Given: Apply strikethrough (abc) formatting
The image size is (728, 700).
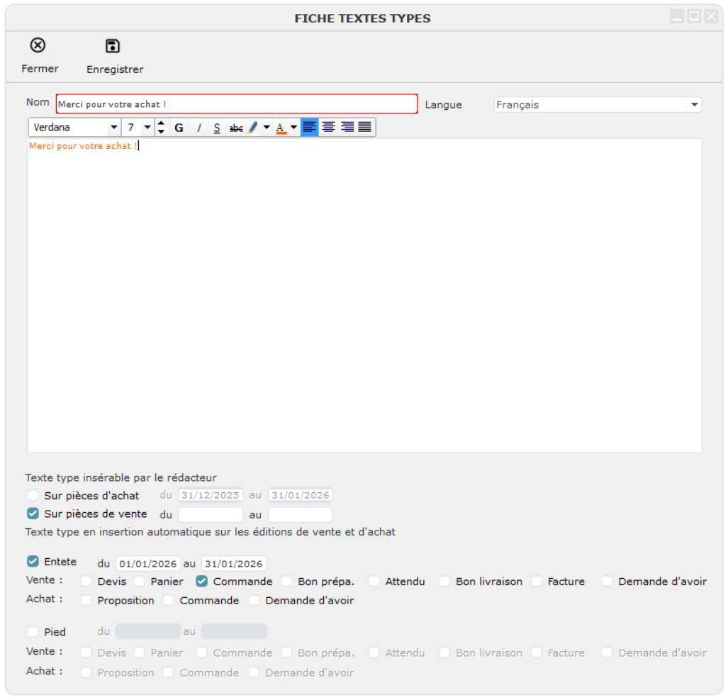Looking at the screenshot, I should [x=236, y=128].
